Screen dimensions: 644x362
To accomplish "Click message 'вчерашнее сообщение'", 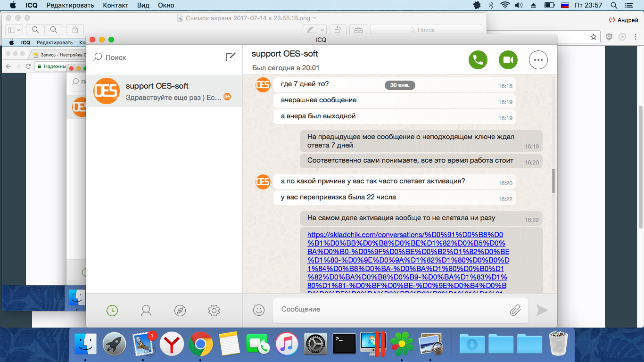I will [395, 101].
